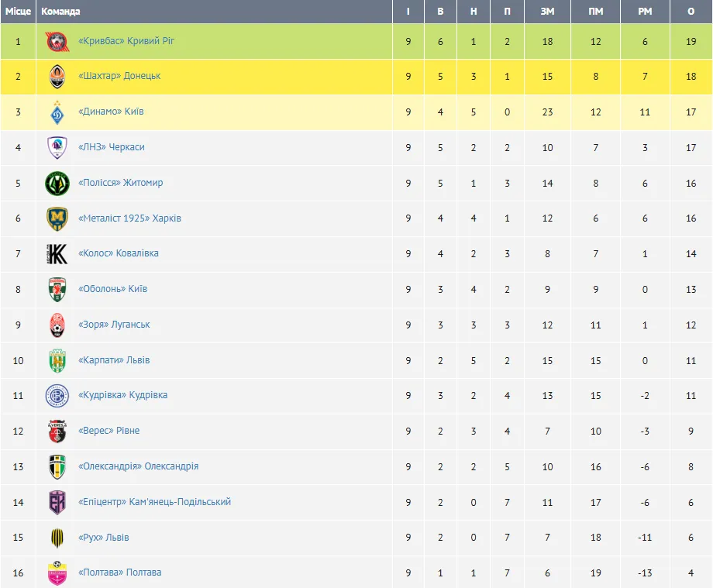The image size is (713, 588).
Task: Open the «ЛНЗ» Черкаси team link
Action: coord(112,147)
